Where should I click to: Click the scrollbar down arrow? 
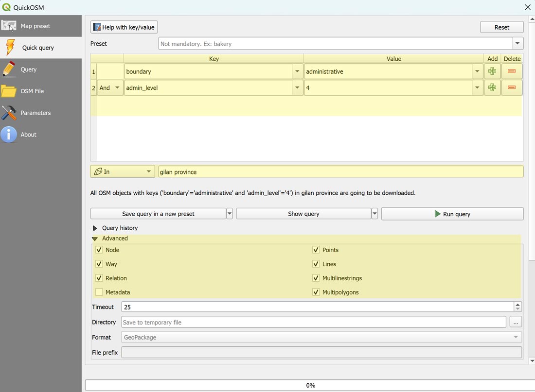pyautogui.click(x=532, y=360)
